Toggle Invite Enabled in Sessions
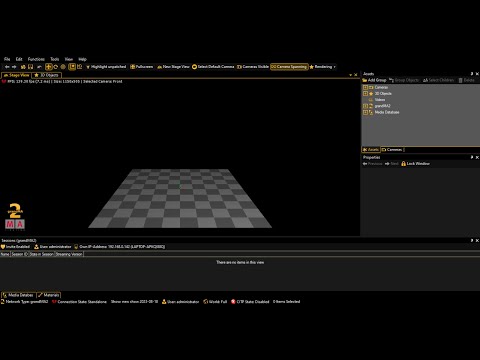Image resolution: width=480 pixels, height=360 pixels. [15, 247]
